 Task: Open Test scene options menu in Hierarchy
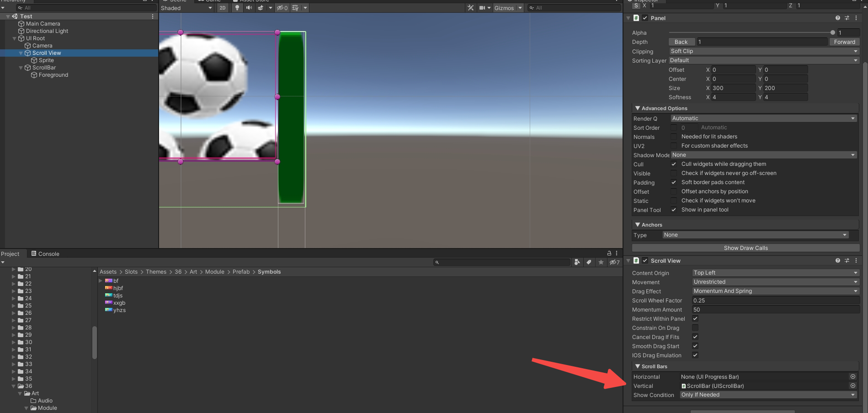point(153,16)
